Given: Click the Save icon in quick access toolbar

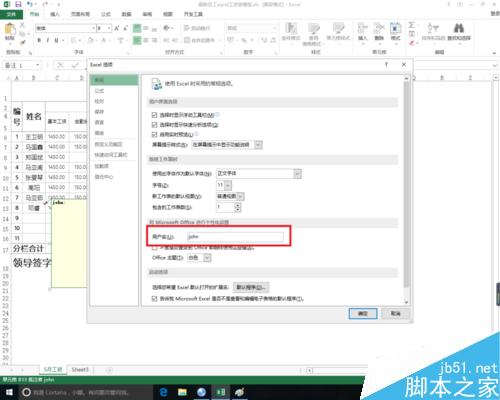Looking at the screenshot, I should point(18,4).
